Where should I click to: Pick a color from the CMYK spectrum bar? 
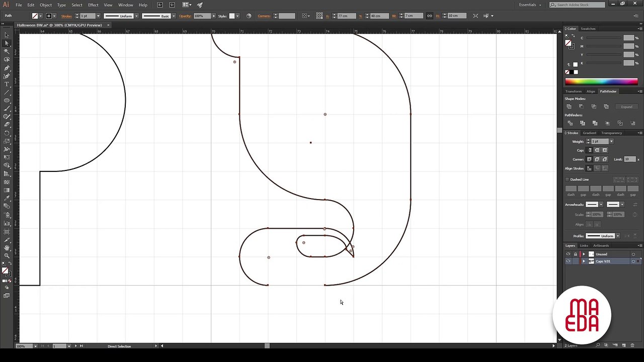(601, 81)
